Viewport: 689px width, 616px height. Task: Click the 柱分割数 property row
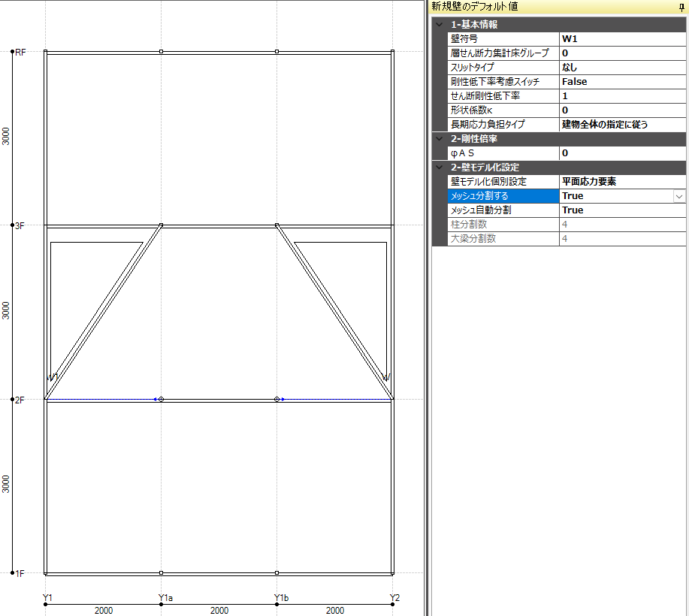pyautogui.click(x=567, y=225)
